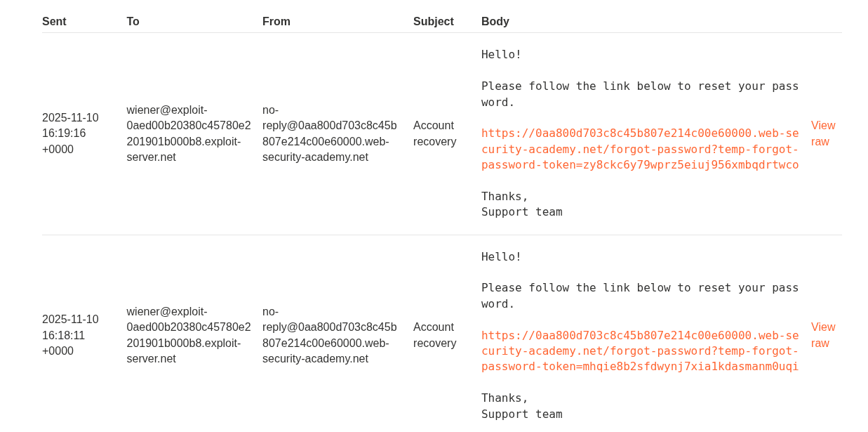The width and height of the screenshot is (868, 432).
Task: Click View raw for the 16:18:11 email
Action: tap(822, 335)
